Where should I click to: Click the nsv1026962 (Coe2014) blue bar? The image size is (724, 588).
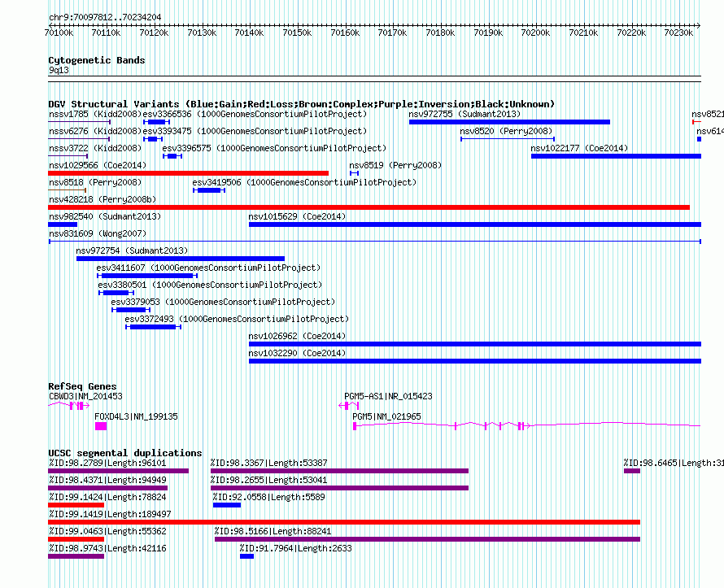475,344
